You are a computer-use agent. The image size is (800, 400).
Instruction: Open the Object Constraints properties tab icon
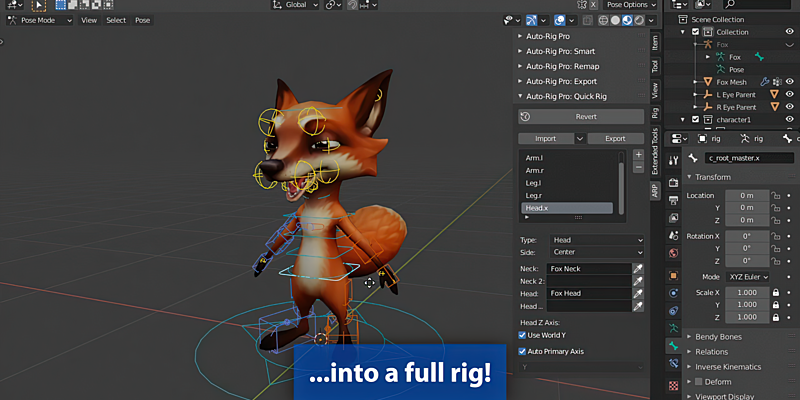point(673,310)
